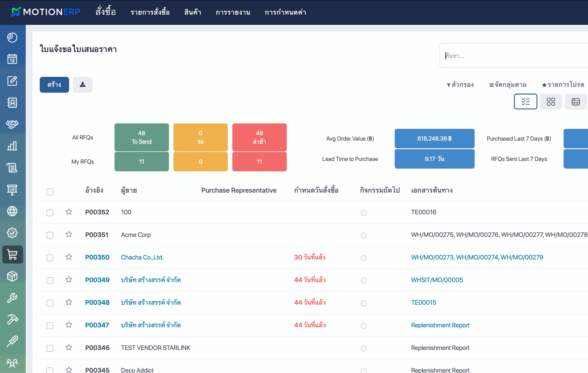
Task: Check the select-all header checkbox
Action: click(x=50, y=192)
